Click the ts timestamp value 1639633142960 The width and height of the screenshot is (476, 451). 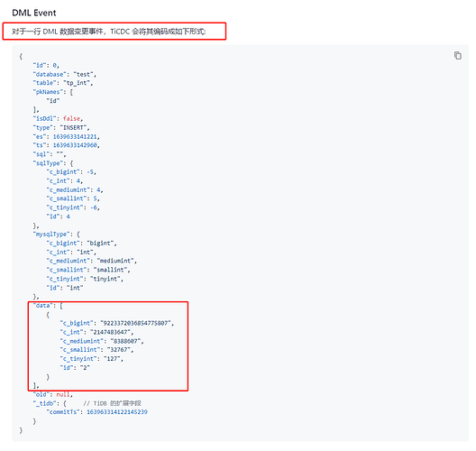75,145
